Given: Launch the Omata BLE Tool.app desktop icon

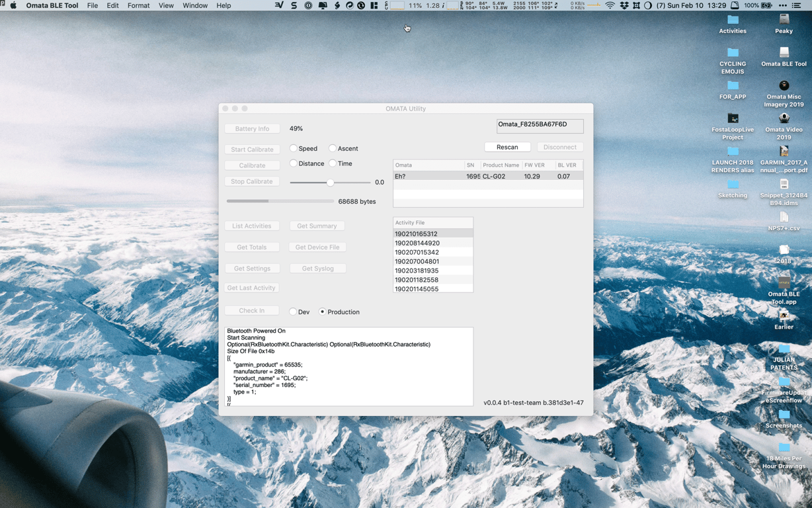Looking at the screenshot, I should [x=784, y=282].
